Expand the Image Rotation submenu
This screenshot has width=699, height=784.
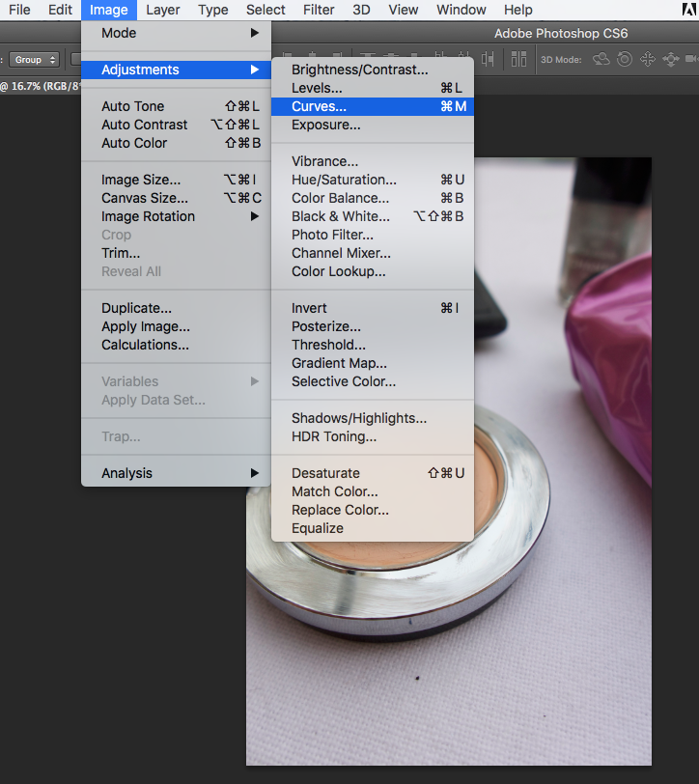click(x=176, y=216)
